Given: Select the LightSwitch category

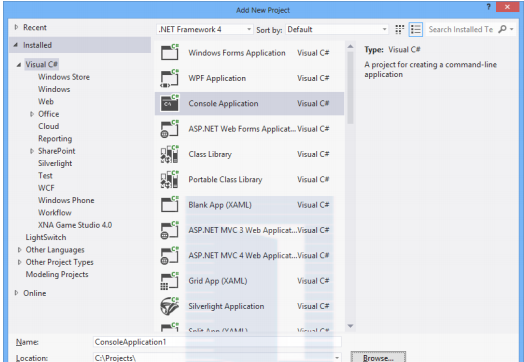Looking at the screenshot, I should pos(46,237).
